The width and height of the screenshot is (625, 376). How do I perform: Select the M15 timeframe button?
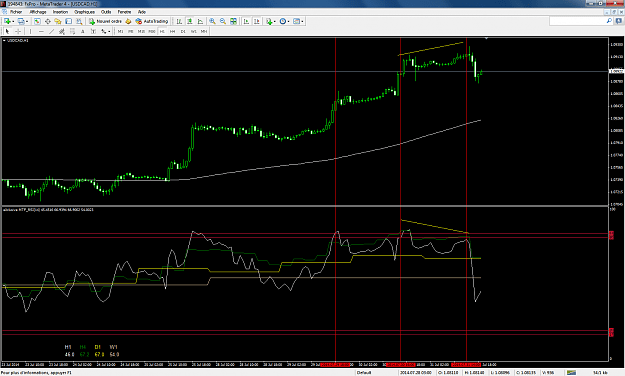pos(141,31)
